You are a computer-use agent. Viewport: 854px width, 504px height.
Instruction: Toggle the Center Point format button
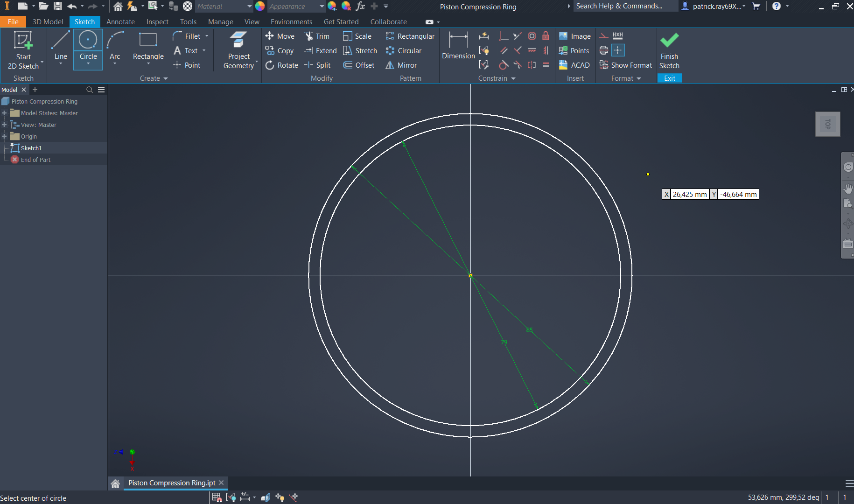618,50
